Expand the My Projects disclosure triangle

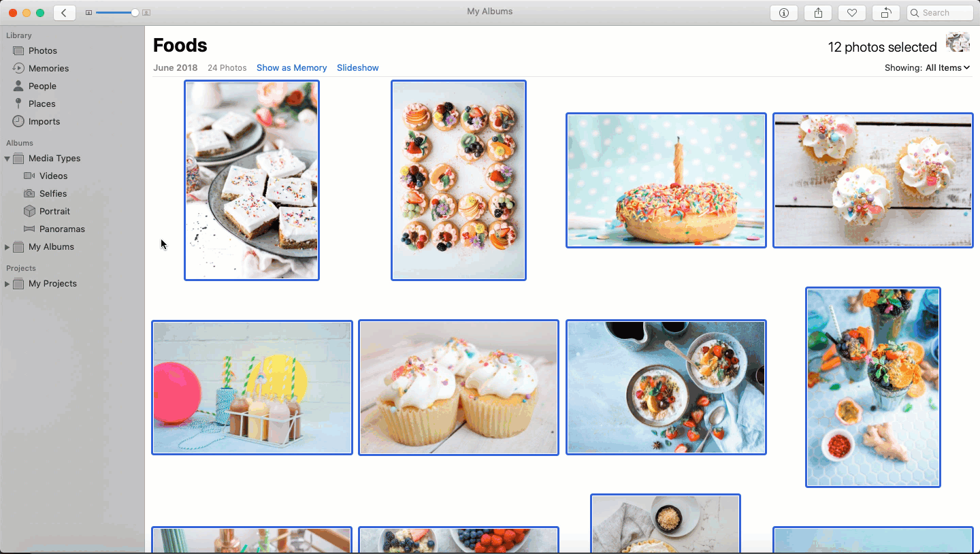tap(7, 284)
